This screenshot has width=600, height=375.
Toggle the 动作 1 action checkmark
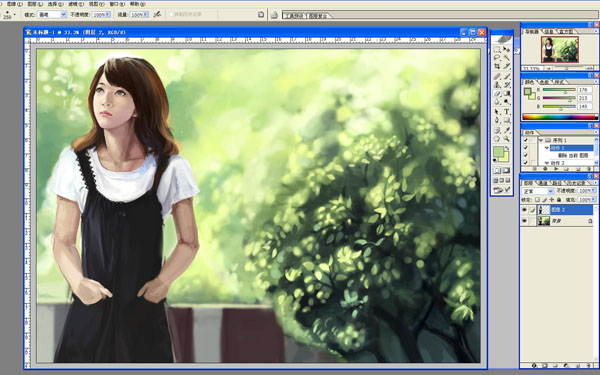(x=525, y=148)
